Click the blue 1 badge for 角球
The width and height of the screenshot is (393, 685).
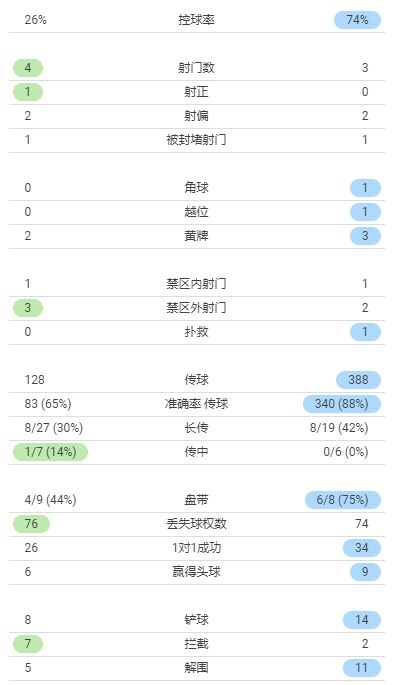coord(365,188)
